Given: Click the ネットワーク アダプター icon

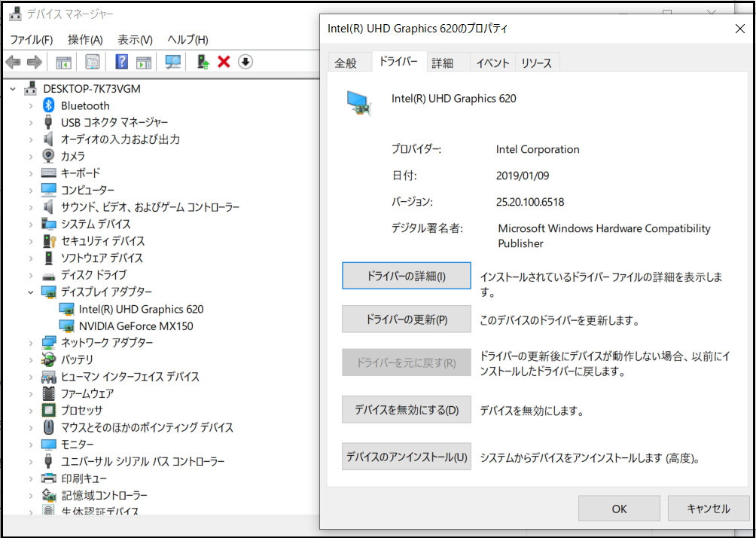Looking at the screenshot, I should pyautogui.click(x=48, y=343).
